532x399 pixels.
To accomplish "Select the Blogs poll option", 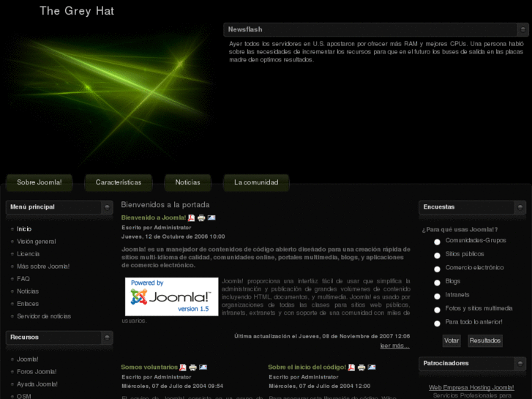I will point(437,283).
